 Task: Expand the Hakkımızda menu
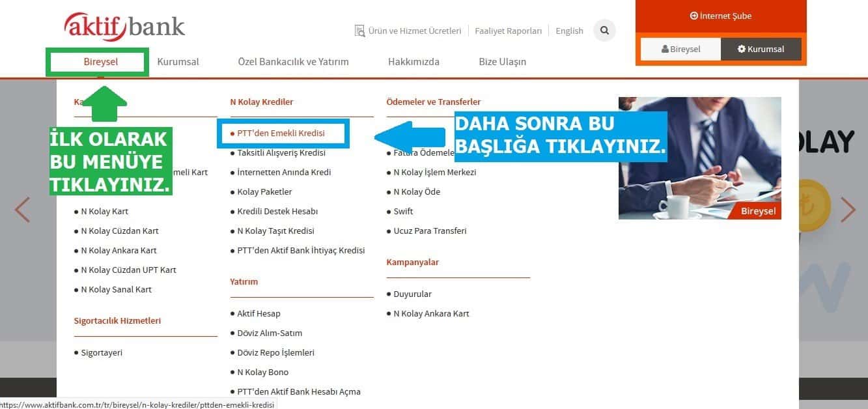tap(413, 62)
